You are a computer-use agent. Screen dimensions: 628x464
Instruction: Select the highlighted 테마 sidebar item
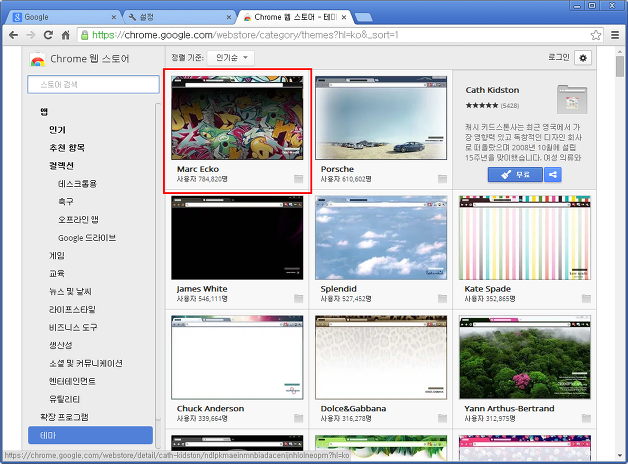91,435
